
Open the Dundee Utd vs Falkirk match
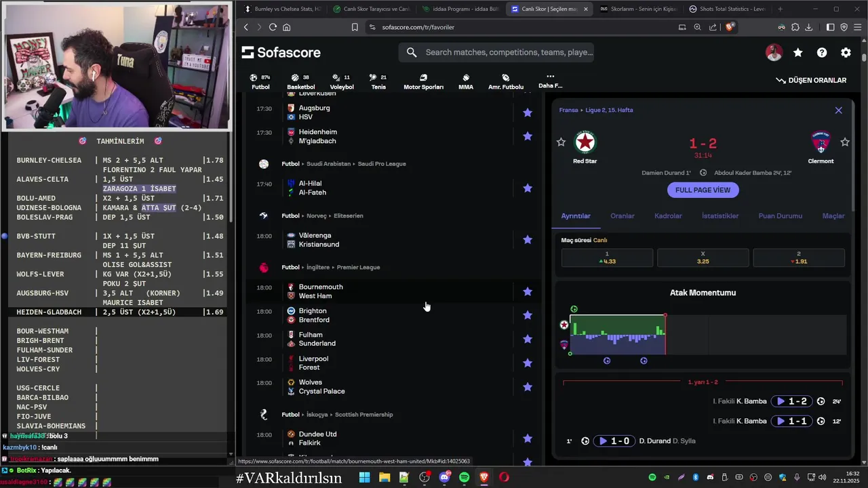pos(395,439)
